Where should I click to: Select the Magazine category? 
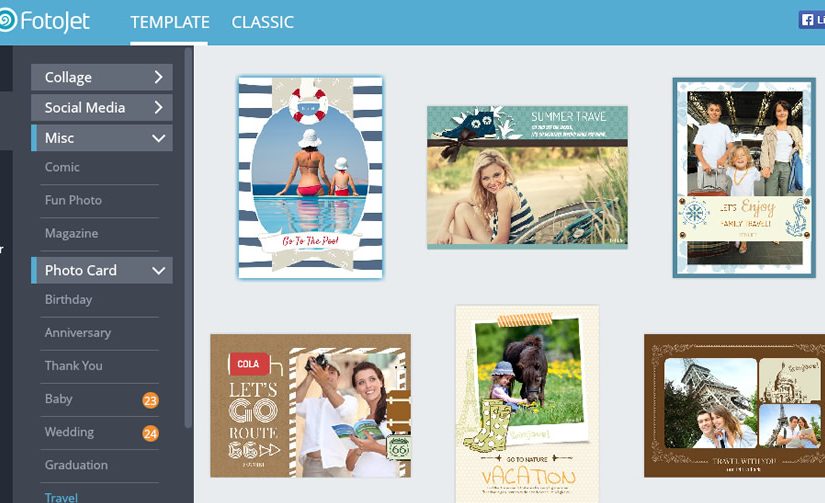tap(71, 234)
